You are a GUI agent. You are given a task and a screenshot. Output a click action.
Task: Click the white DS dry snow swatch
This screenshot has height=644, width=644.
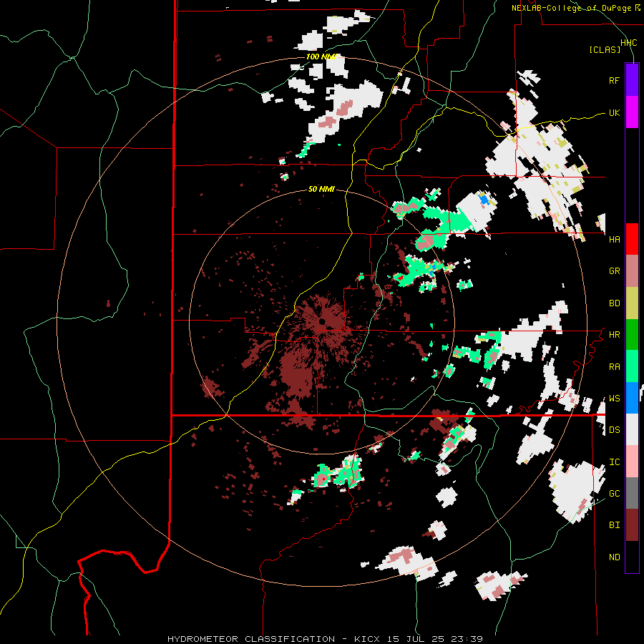[x=632, y=429]
